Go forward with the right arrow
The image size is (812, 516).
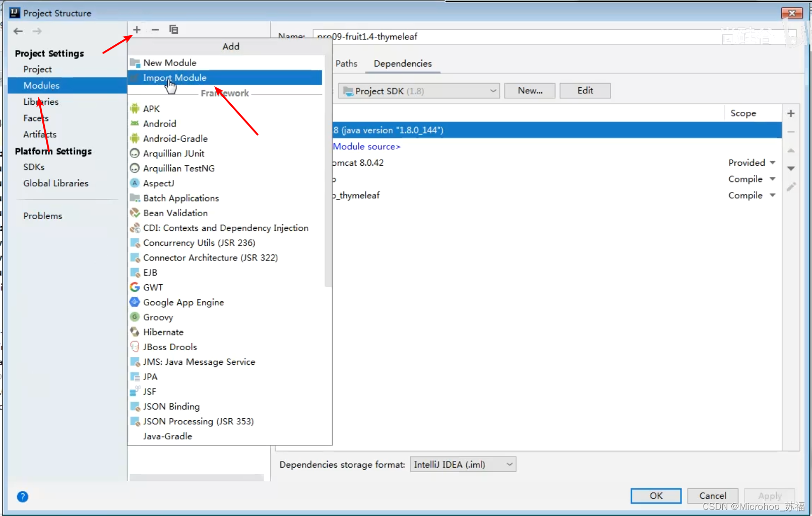coord(37,31)
